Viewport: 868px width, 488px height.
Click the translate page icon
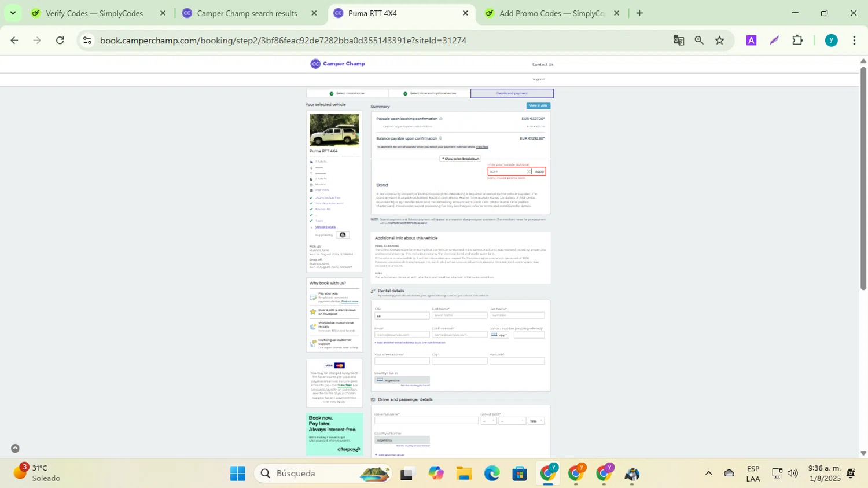click(679, 41)
